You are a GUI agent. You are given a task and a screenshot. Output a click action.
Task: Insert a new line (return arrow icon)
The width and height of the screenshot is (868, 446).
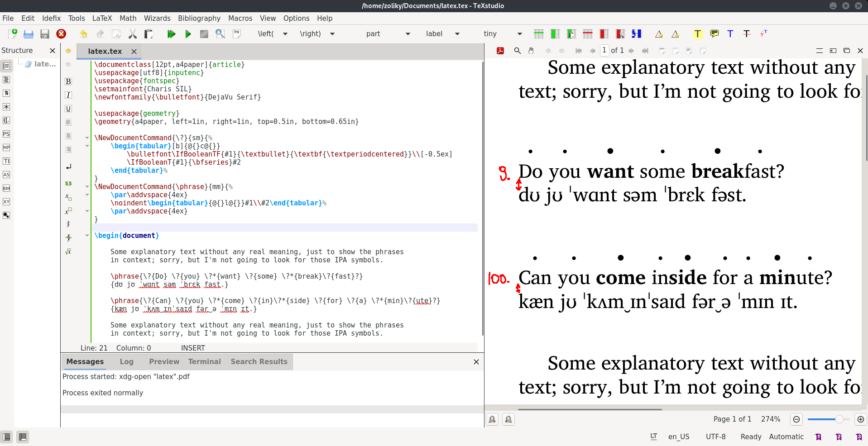point(68,167)
